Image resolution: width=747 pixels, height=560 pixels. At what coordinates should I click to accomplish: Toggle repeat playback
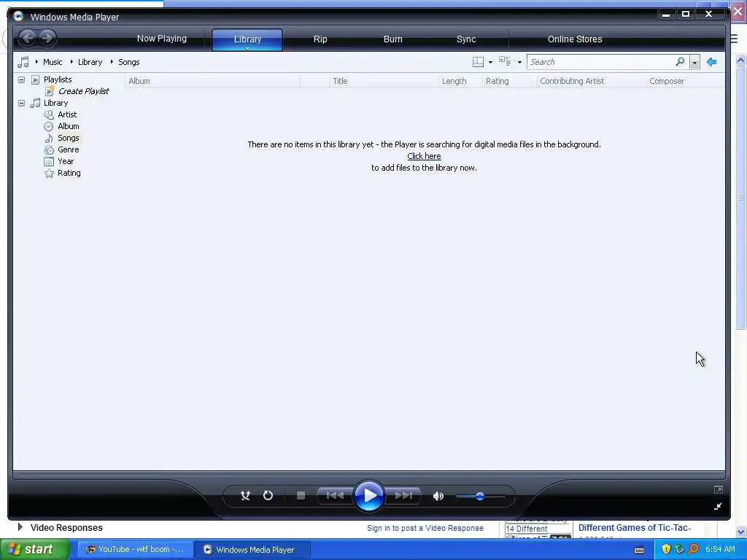point(268,496)
